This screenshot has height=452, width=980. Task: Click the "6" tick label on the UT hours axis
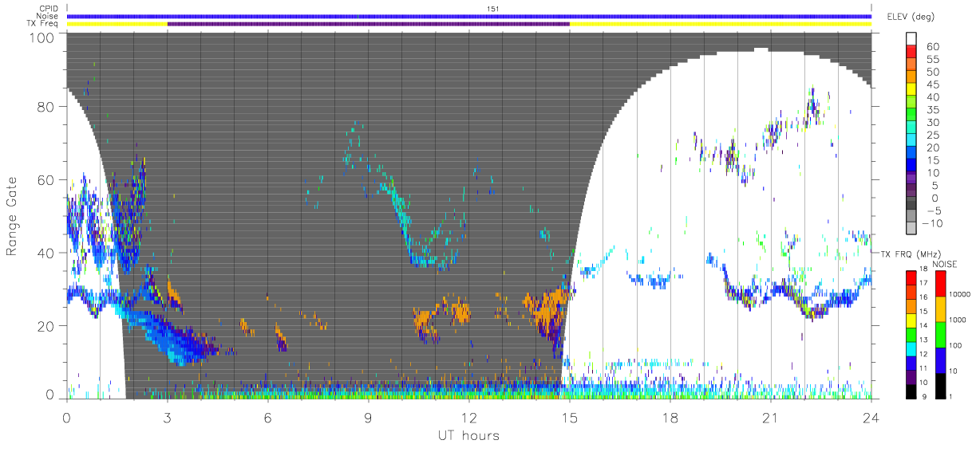tap(268, 417)
